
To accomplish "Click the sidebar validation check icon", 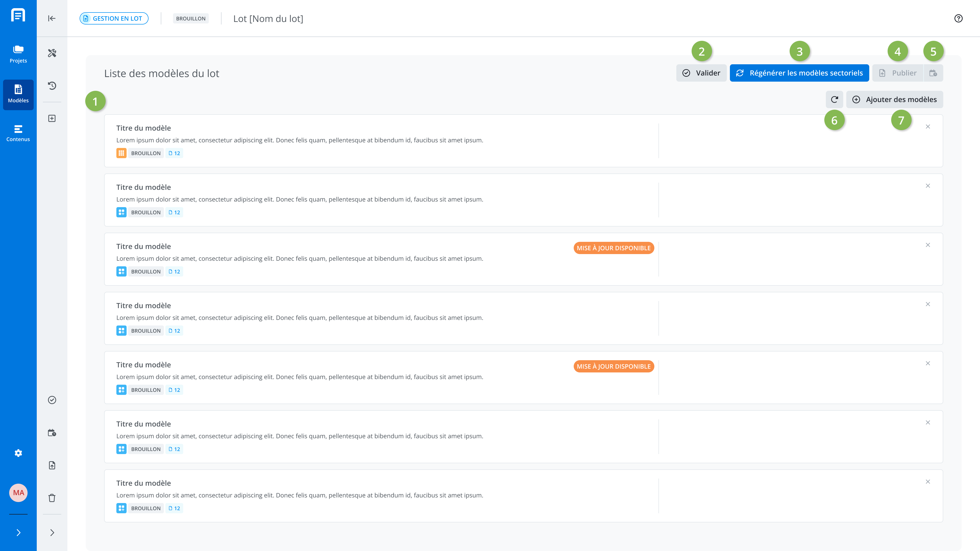I will (52, 400).
